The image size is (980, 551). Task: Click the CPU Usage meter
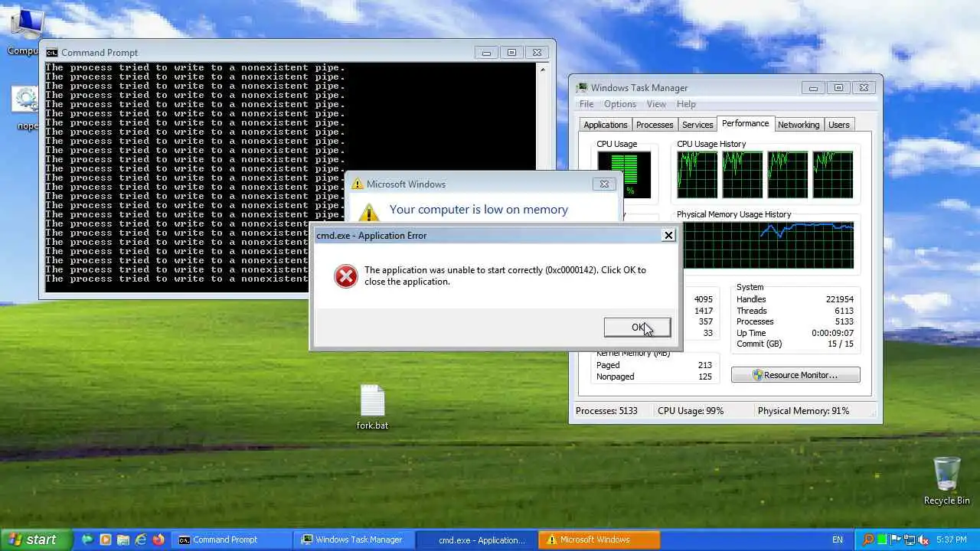pos(624,174)
